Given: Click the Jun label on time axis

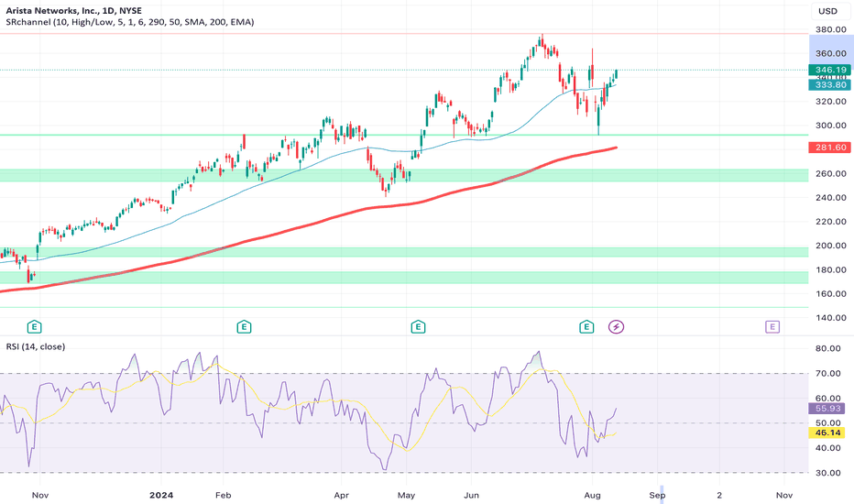Looking at the screenshot, I should (471, 495).
